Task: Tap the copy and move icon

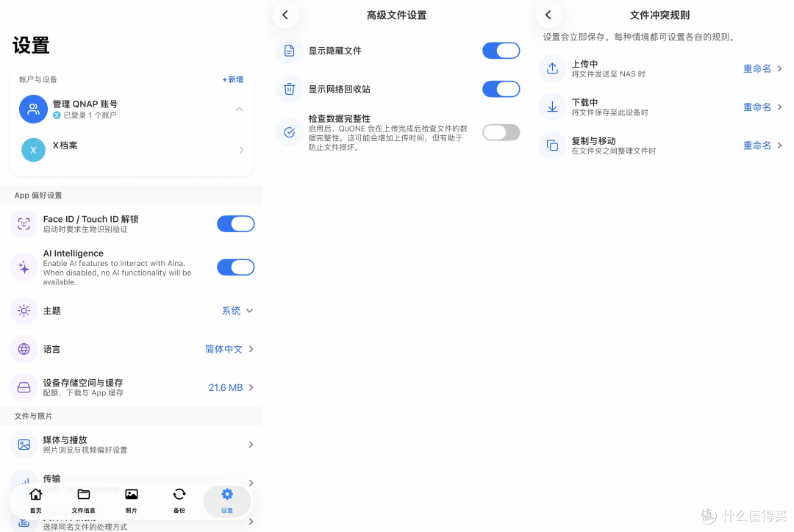Action: click(552, 145)
